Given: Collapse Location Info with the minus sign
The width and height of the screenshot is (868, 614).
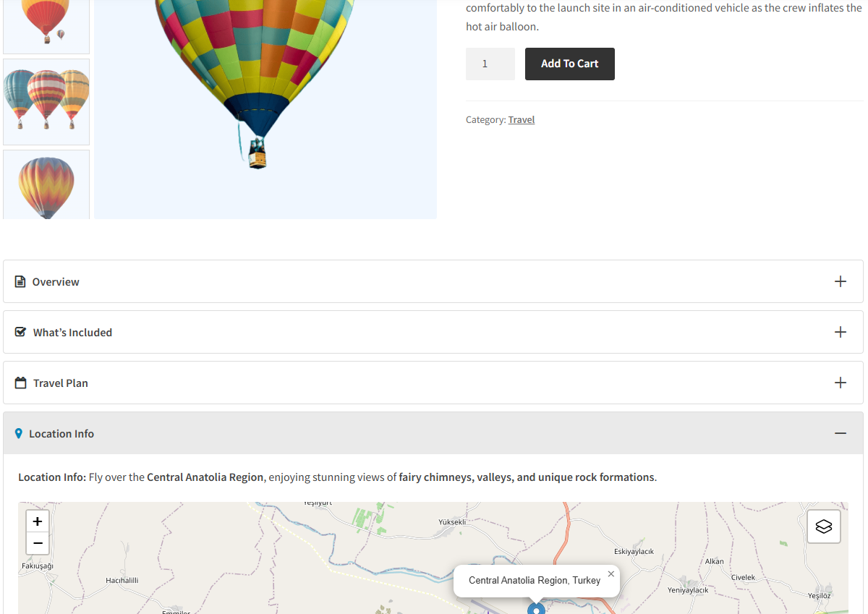Looking at the screenshot, I should click(840, 433).
